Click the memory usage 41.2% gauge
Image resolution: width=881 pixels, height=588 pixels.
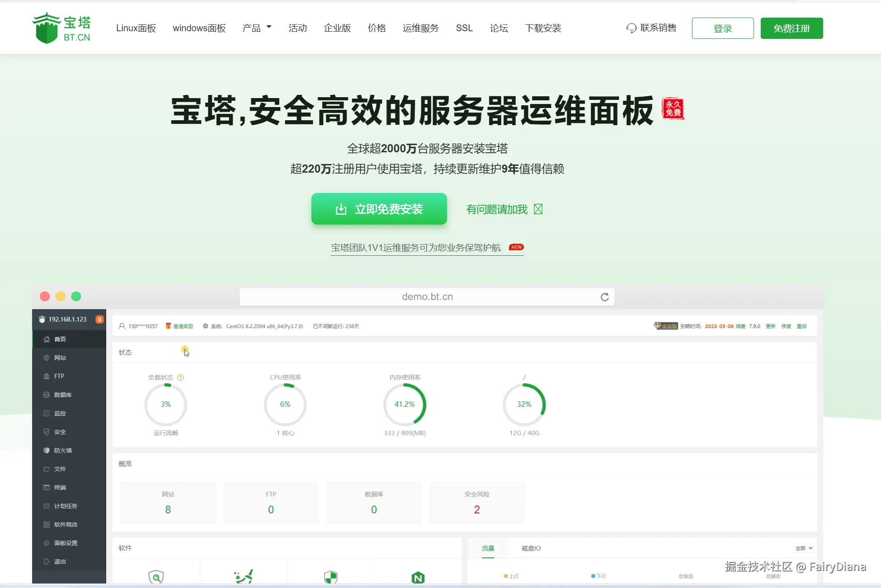405,404
